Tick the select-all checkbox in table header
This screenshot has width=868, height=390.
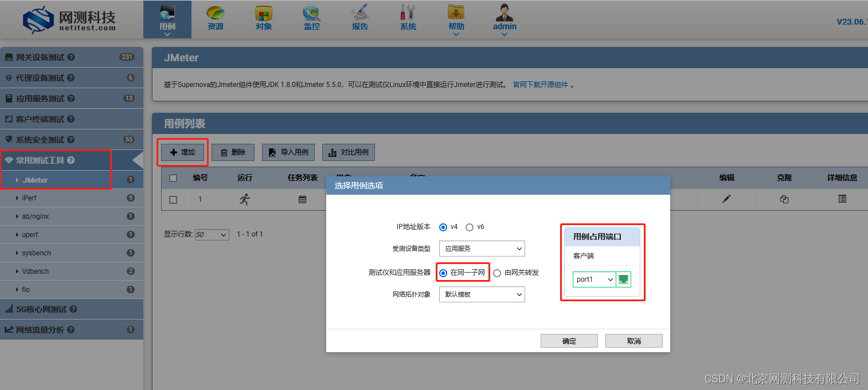pyautogui.click(x=173, y=178)
